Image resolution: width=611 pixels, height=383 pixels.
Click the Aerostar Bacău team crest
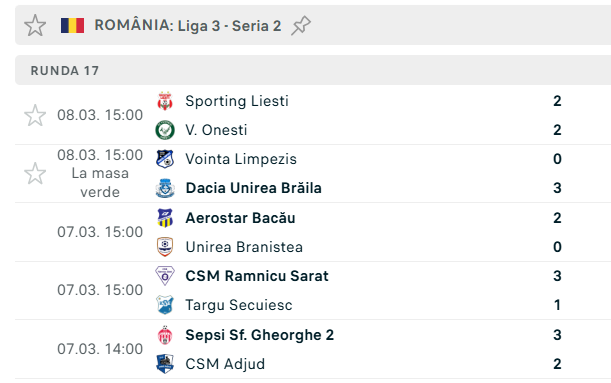click(x=165, y=218)
